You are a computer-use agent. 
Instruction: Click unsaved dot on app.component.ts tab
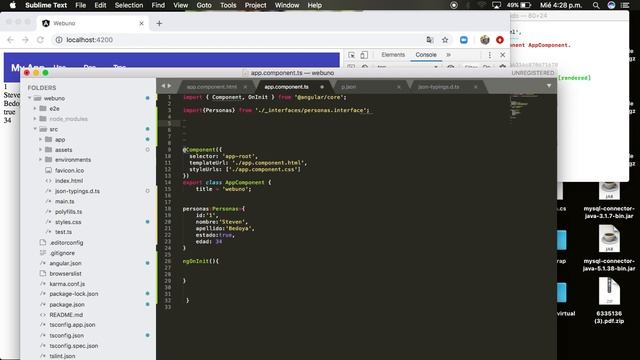click(x=322, y=87)
